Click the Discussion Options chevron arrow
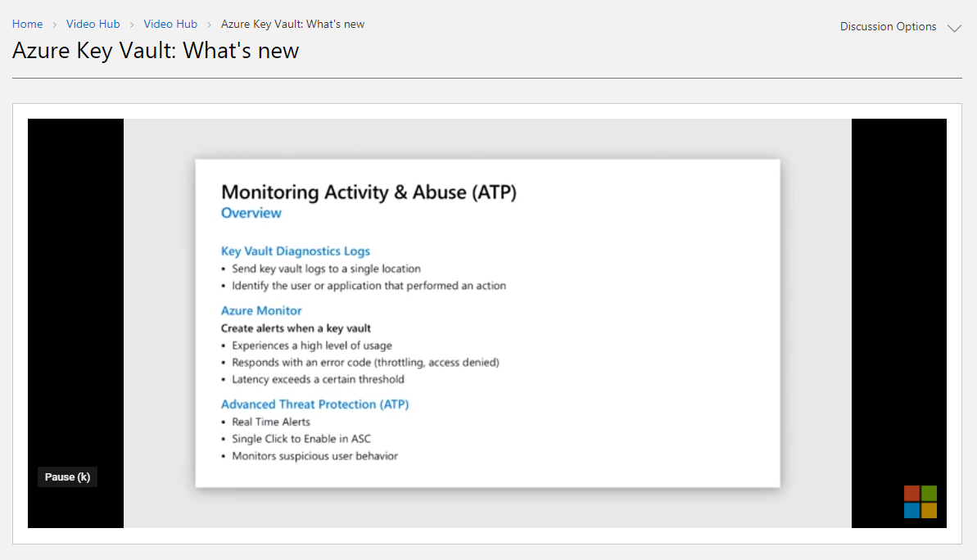 click(x=954, y=28)
